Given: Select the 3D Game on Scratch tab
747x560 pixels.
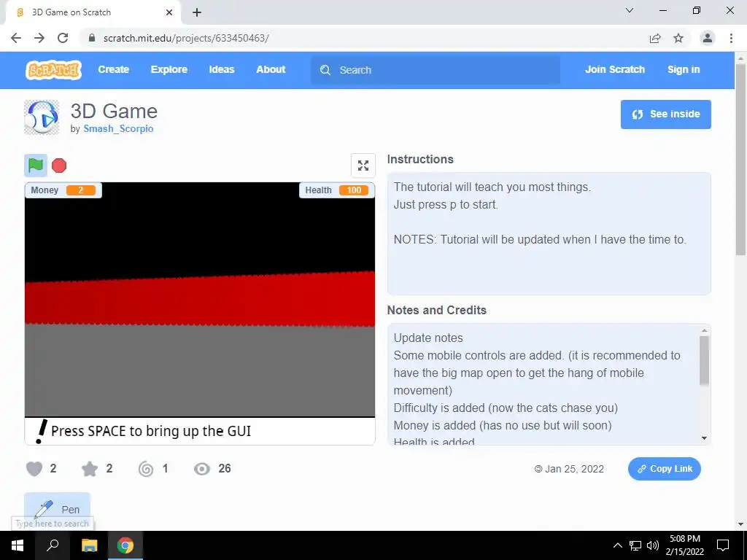Looking at the screenshot, I should [93, 12].
